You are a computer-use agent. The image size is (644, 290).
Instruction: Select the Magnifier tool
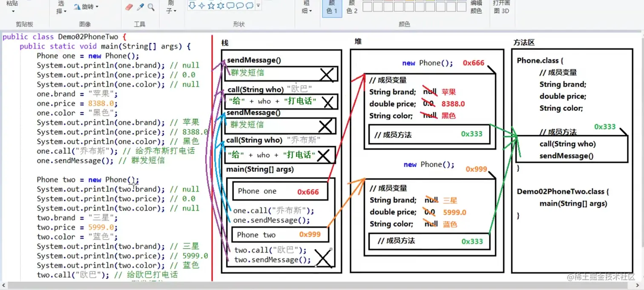click(x=151, y=7)
